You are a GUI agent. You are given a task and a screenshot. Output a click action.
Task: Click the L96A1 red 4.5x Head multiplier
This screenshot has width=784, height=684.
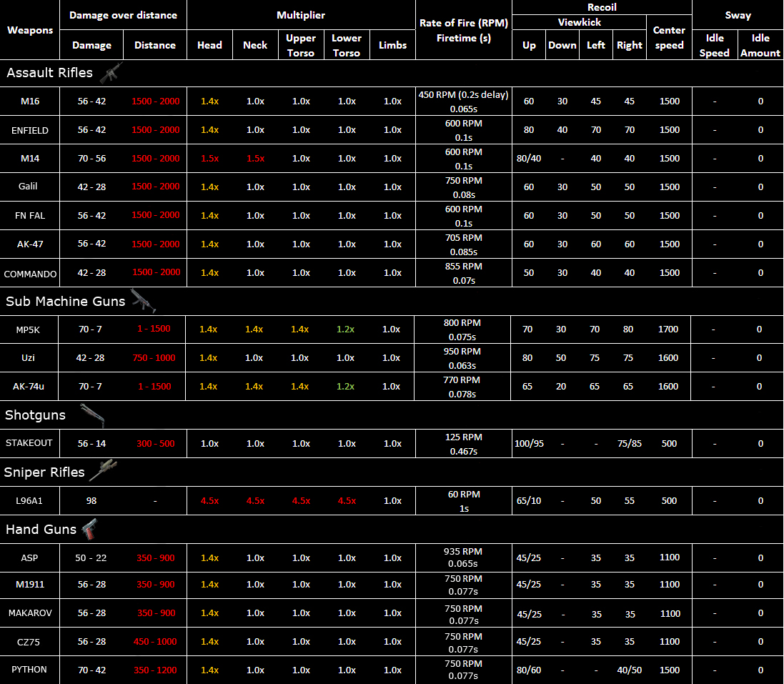point(209,500)
